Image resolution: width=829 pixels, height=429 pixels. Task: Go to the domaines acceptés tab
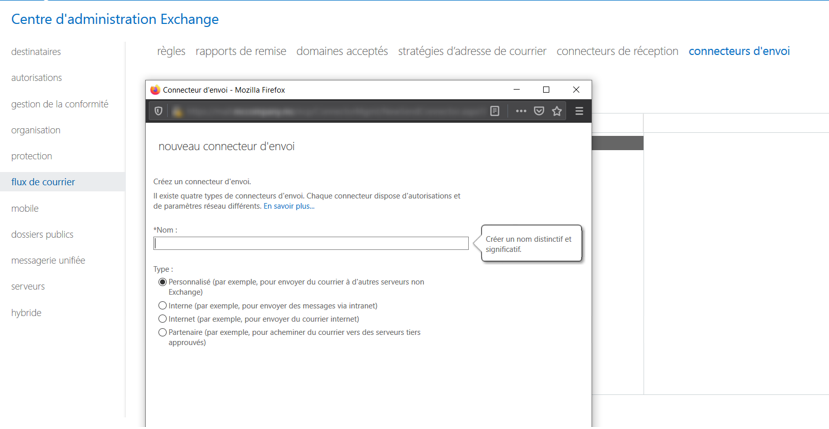click(x=342, y=51)
